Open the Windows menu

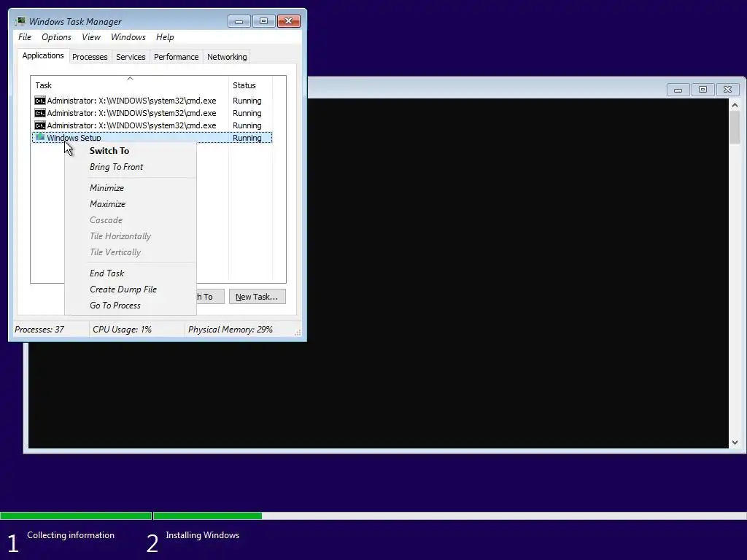point(128,37)
